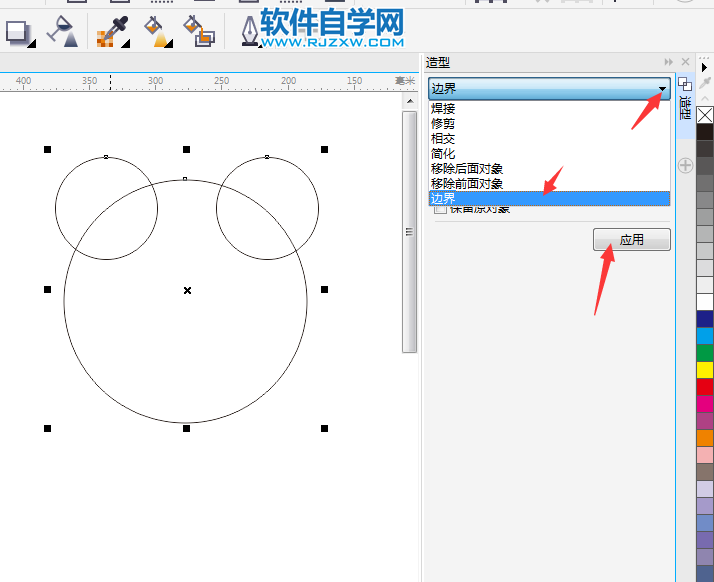Select highlighted 边界 option in list
714x582 pixels.
549,199
